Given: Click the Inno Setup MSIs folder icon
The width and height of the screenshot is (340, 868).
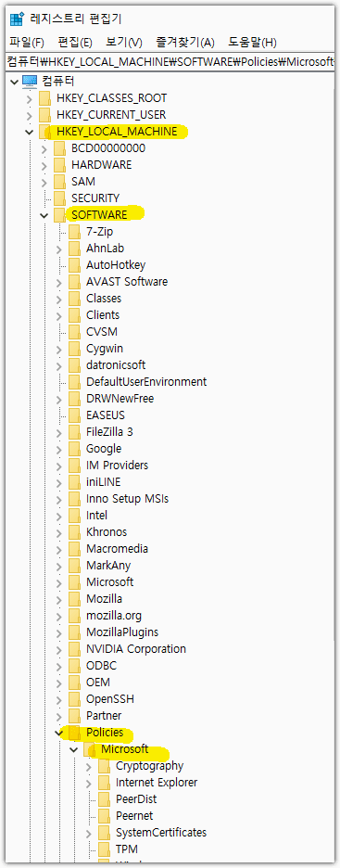Looking at the screenshot, I should [75, 498].
